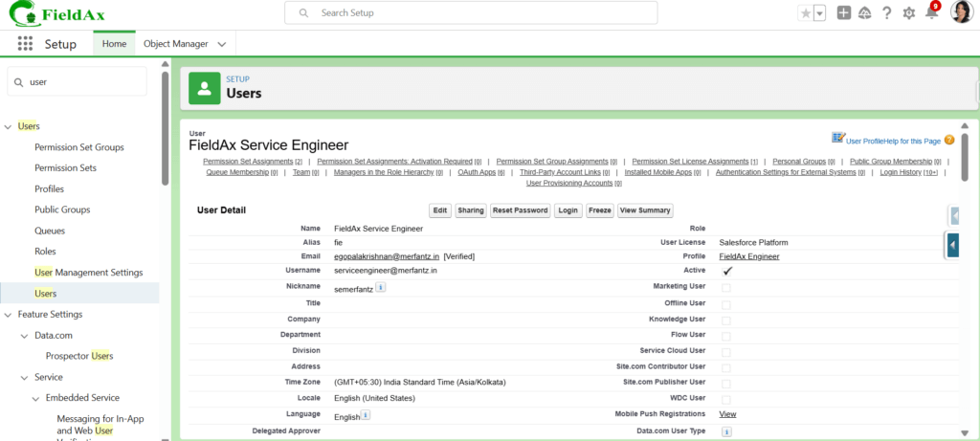Screen dimensions: 980x441
Task: Open Roles in the sidebar
Action: [x=46, y=251]
